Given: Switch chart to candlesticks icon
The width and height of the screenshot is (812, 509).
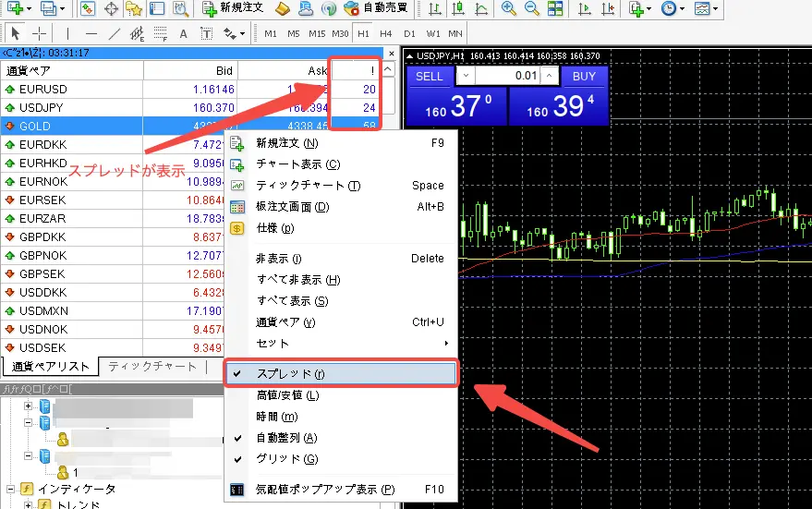Looking at the screenshot, I should click(x=458, y=8).
